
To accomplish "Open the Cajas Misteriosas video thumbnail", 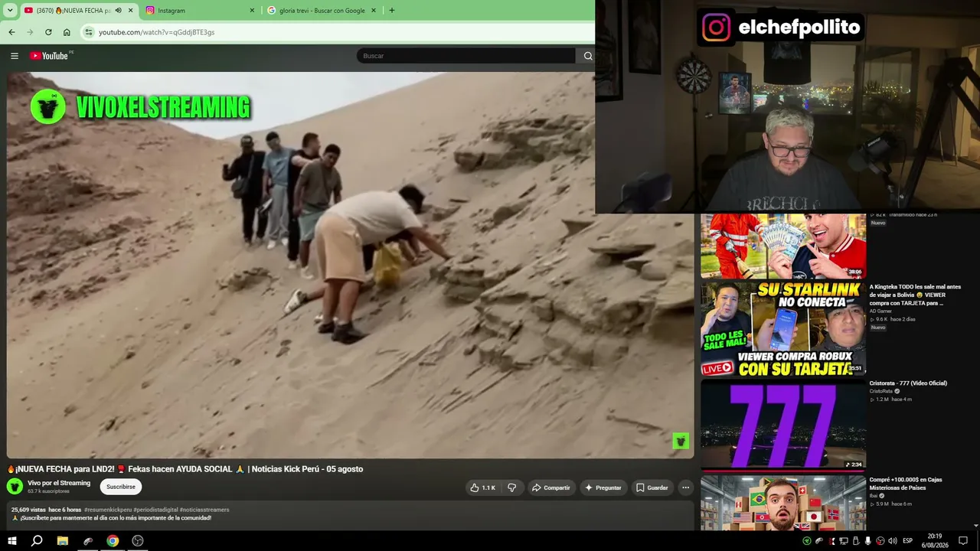I will click(783, 503).
